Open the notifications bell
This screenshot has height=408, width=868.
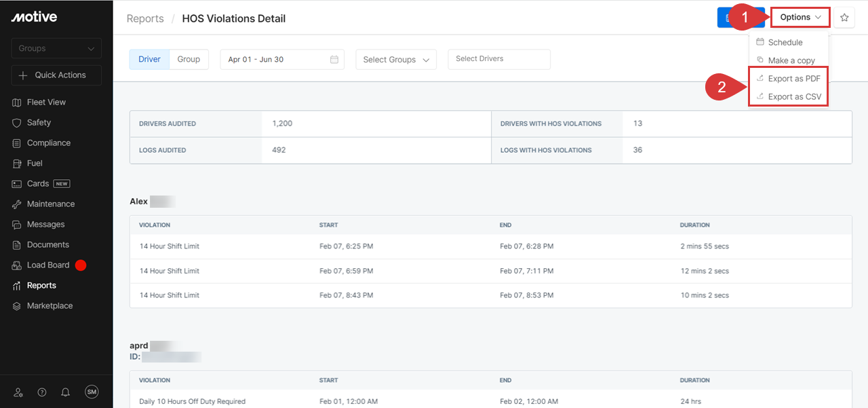[66, 392]
